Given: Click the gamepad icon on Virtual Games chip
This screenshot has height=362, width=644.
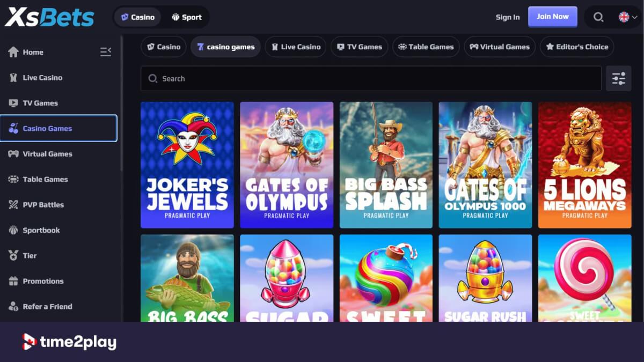Looking at the screenshot, I should [x=474, y=47].
